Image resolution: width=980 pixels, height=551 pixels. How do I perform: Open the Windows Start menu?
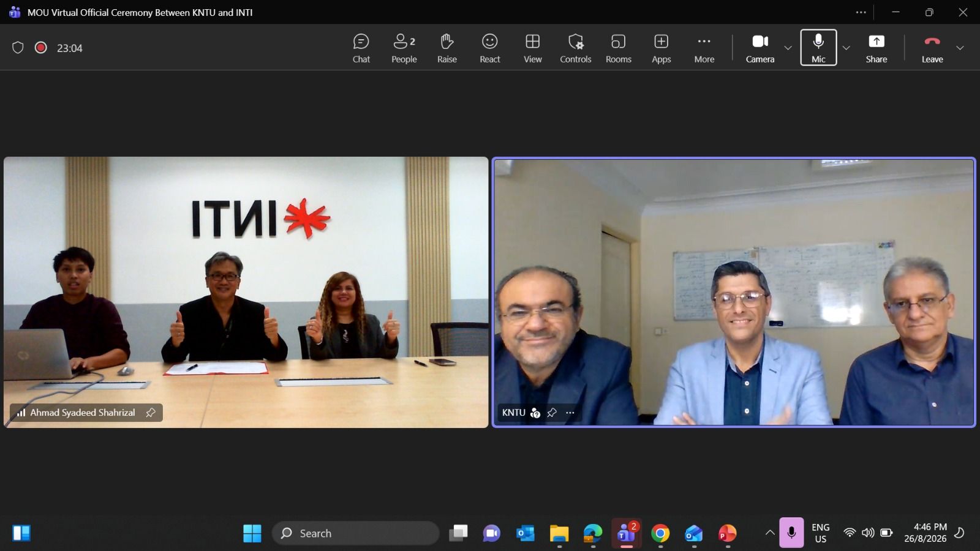coord(252,533)
